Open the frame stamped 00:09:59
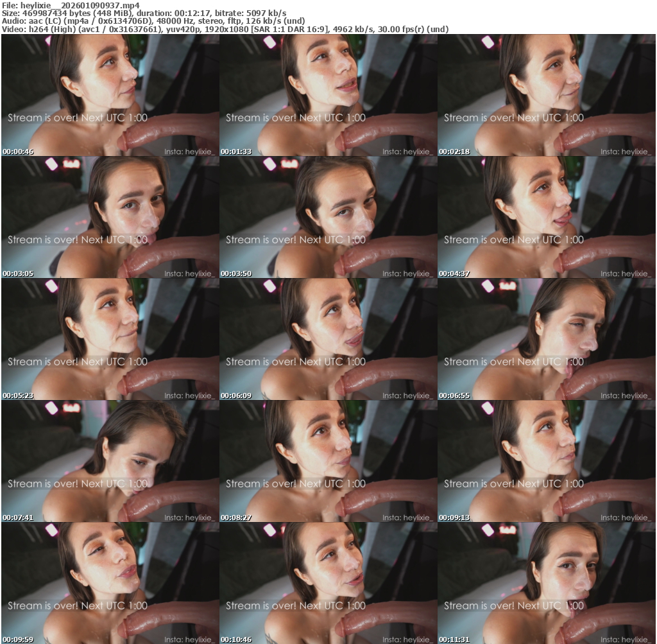The height and width of the screenshot is (644, 657). tap(110, 583)
